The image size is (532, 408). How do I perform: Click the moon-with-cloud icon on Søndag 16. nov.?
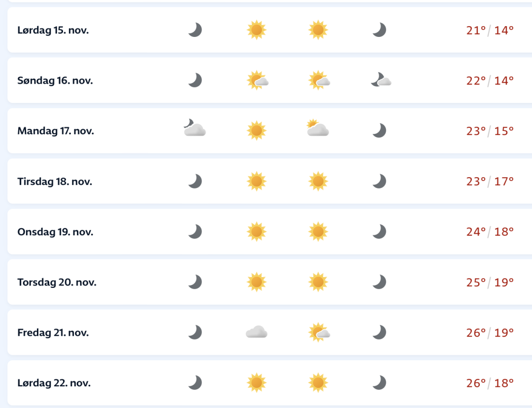coord(380,80)
